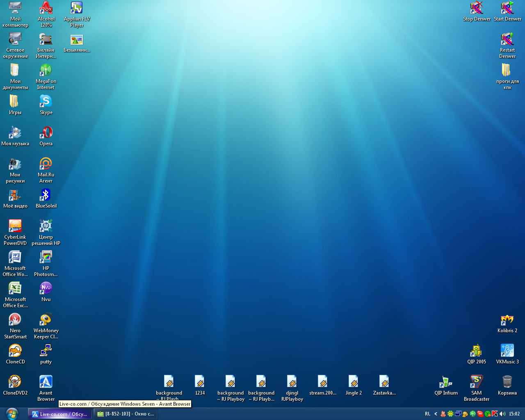Viewport: 525px width, 420px height.
Task: Switch to Live-co.com Avant Browser taskbar button
Action: [60, 414]
